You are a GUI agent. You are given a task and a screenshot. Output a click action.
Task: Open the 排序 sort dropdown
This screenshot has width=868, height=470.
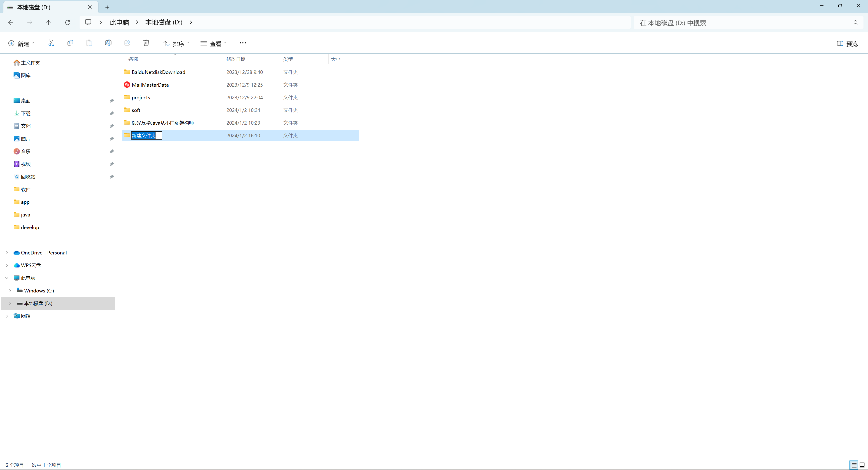(x=176, y=44)
